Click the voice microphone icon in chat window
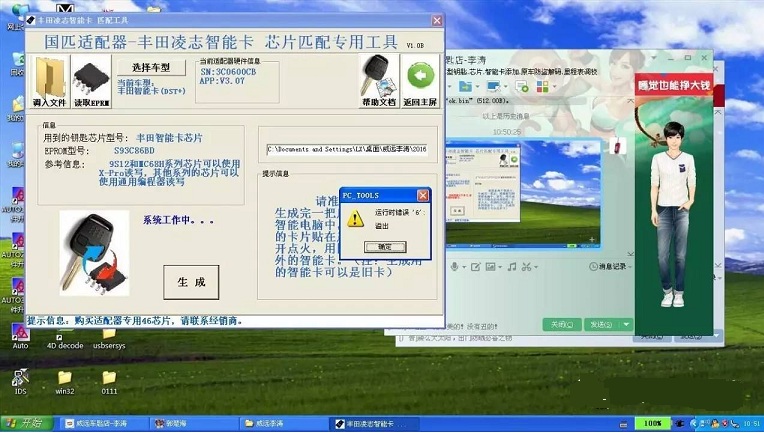This screenshot has height=438, width=764. pos(454,267)
